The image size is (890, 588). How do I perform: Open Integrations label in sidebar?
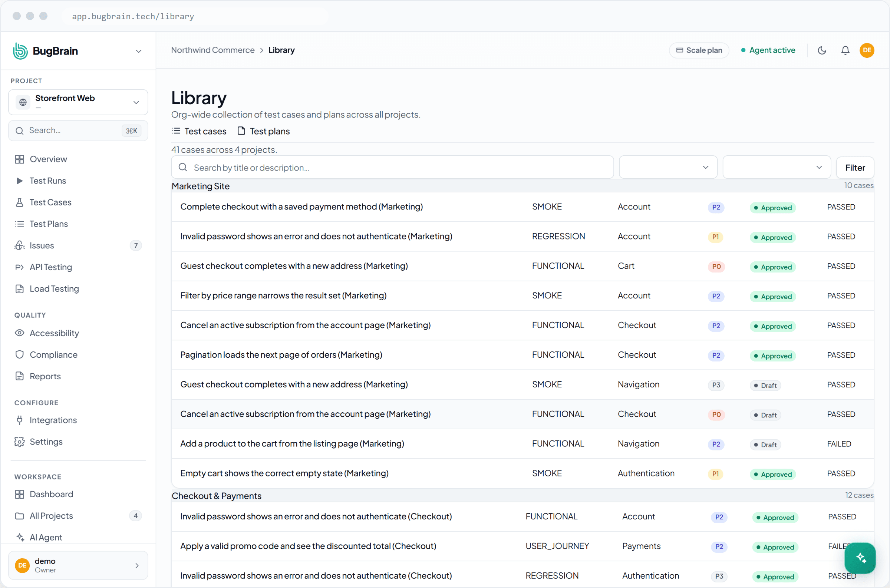(x=53, y=420)
